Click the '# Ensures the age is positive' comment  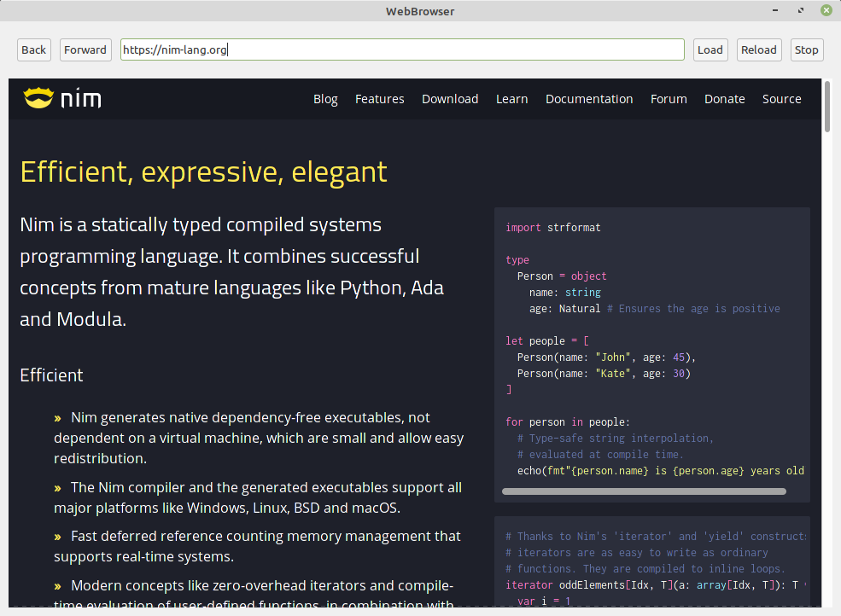(x=693, y=308)
